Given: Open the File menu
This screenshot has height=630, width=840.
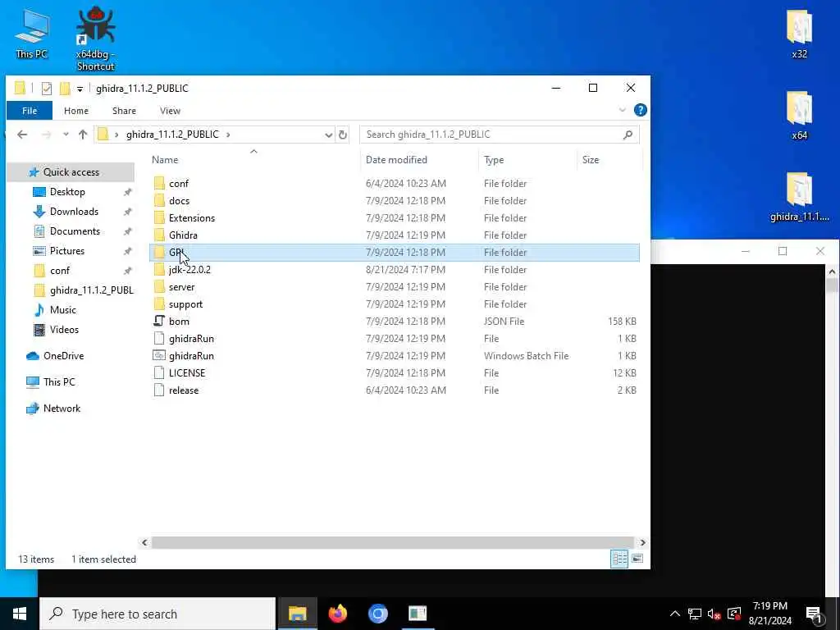Looking at the screenshot, I should click(30, 111).
